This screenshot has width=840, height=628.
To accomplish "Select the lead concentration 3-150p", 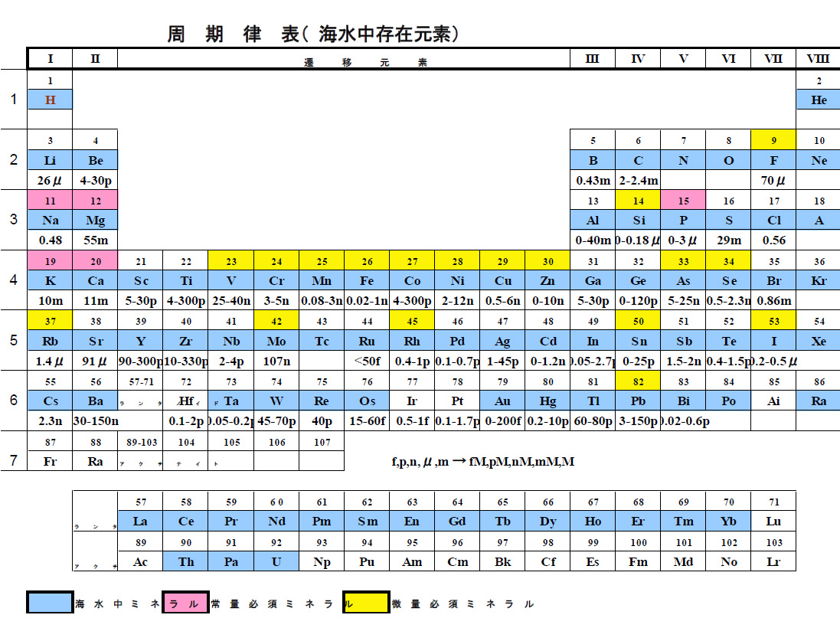I will [638, 421].
